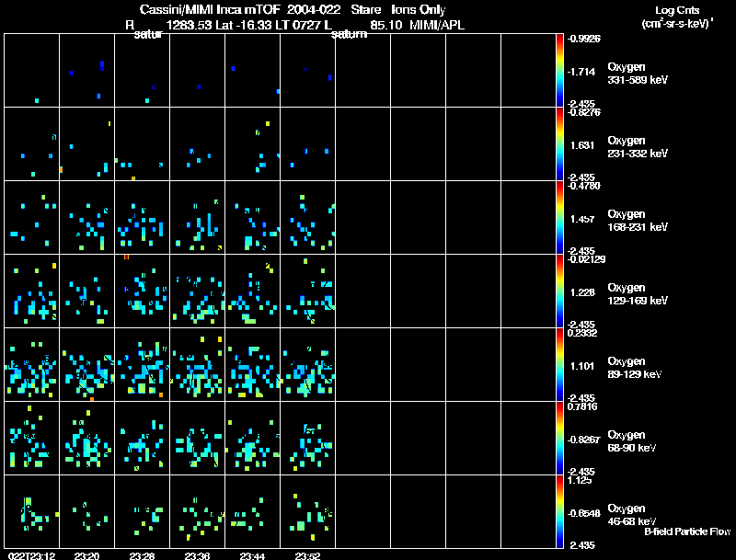The width and height of the screenshot is (736, 560).
Task: Click the Oxygen 129-169 keV color bar
Action: pyautogui.click(x=559, y=291)
